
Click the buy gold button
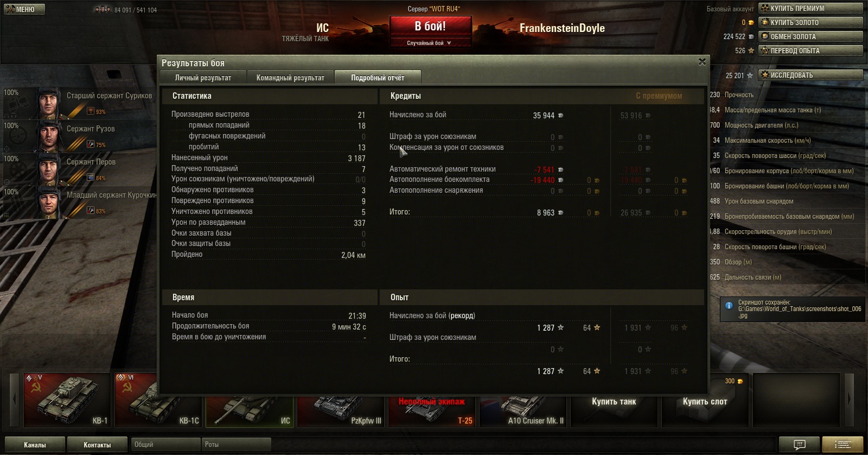(811, 22)
